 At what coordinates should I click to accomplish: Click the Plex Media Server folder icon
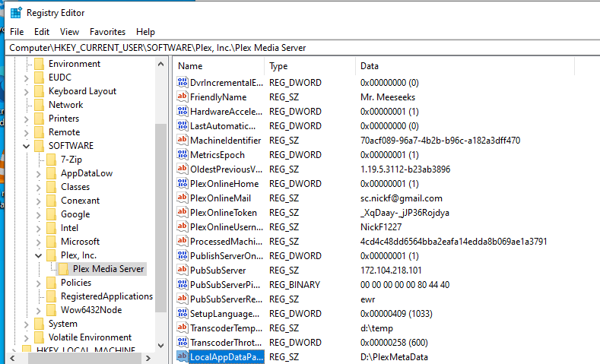[64, 269]
